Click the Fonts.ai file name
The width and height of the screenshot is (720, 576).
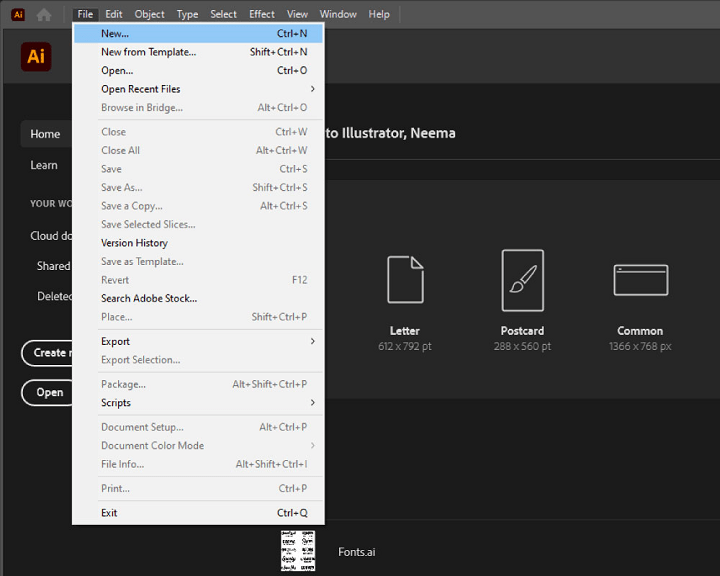(x=357, y=552)
